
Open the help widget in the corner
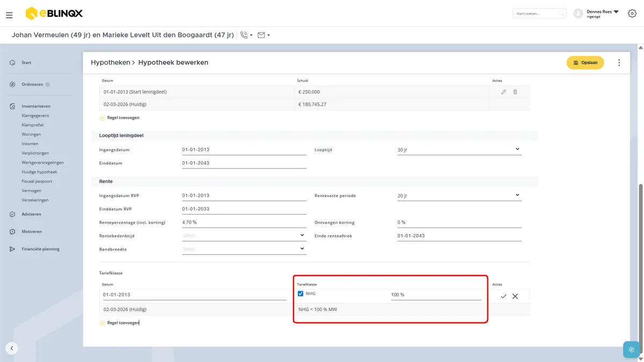[x=632, y=349]
